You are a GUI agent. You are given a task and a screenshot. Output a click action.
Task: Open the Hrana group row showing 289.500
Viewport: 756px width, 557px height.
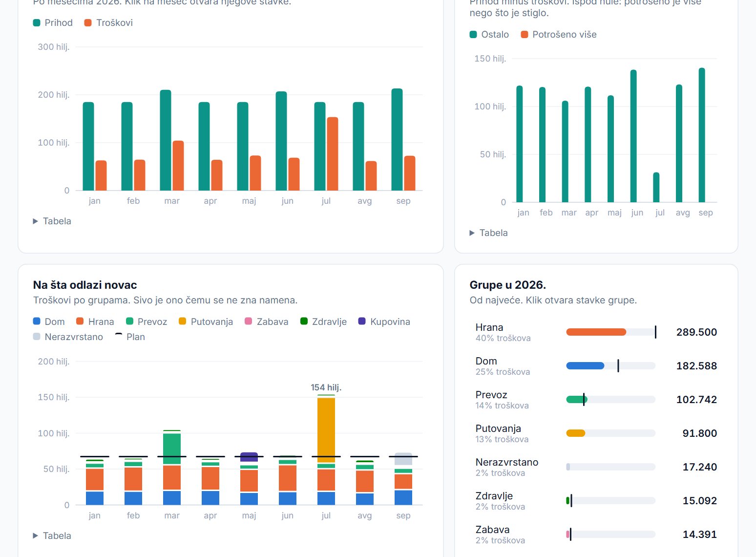pos(596,332)
